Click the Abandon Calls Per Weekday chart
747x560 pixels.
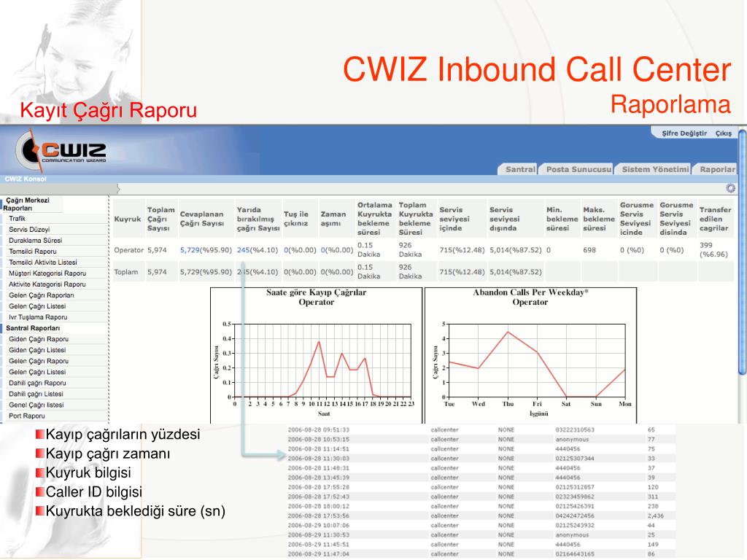point(530,355)
